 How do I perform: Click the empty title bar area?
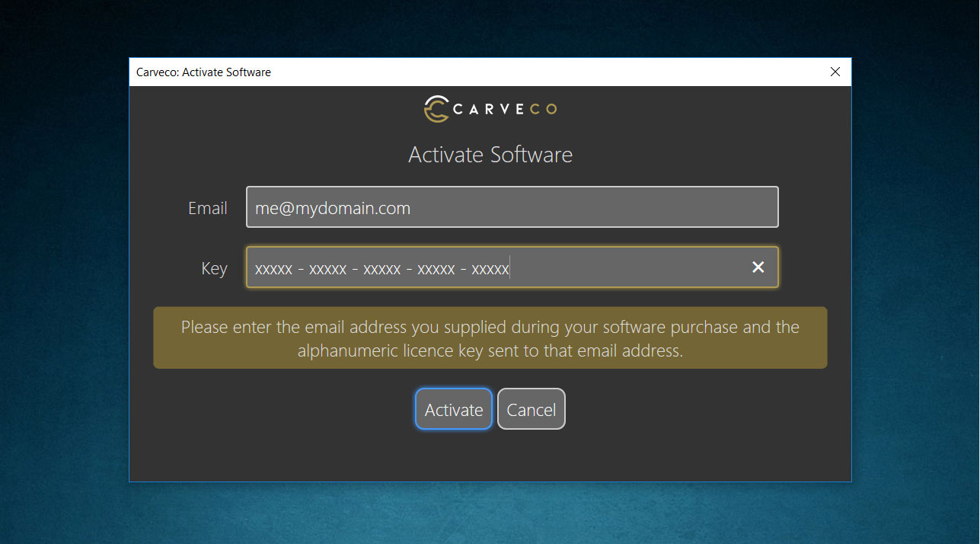coord(533,72)
